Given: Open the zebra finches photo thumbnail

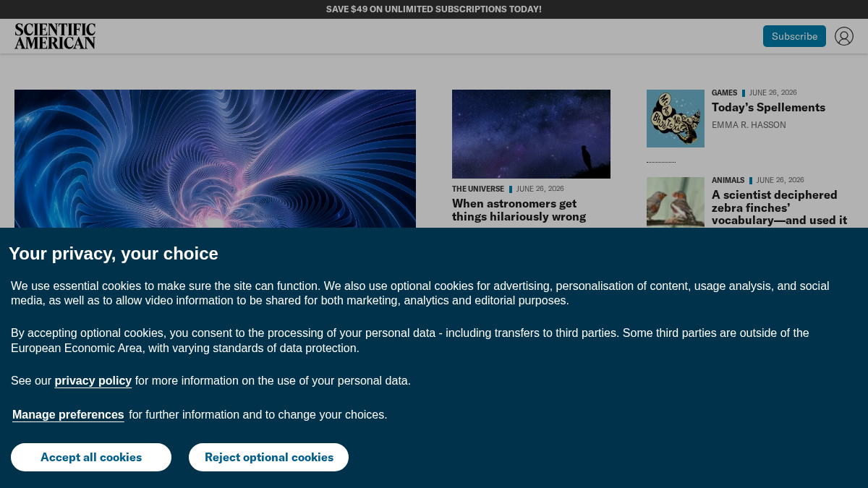Looking at the screenshot, I should coord(676,202).
